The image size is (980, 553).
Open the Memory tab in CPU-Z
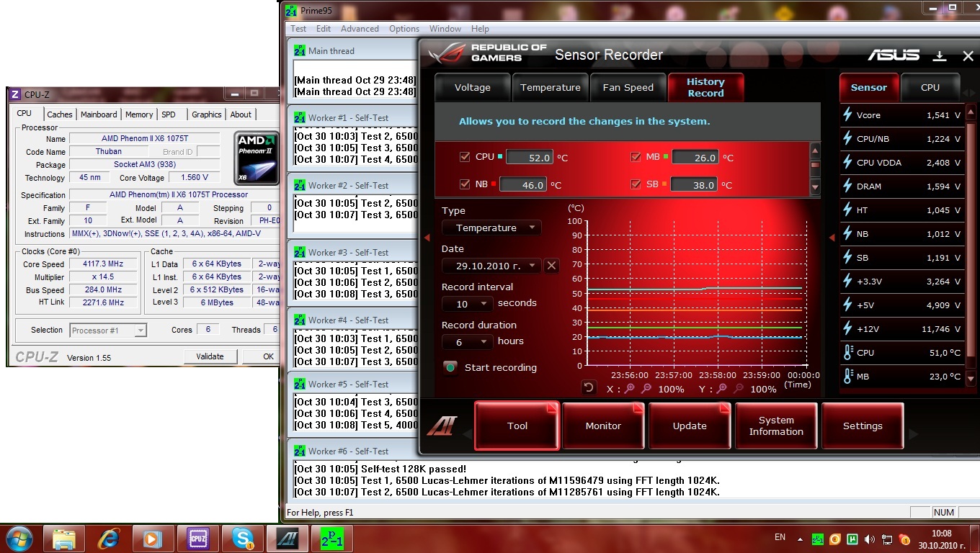click(x=139, y=114)
